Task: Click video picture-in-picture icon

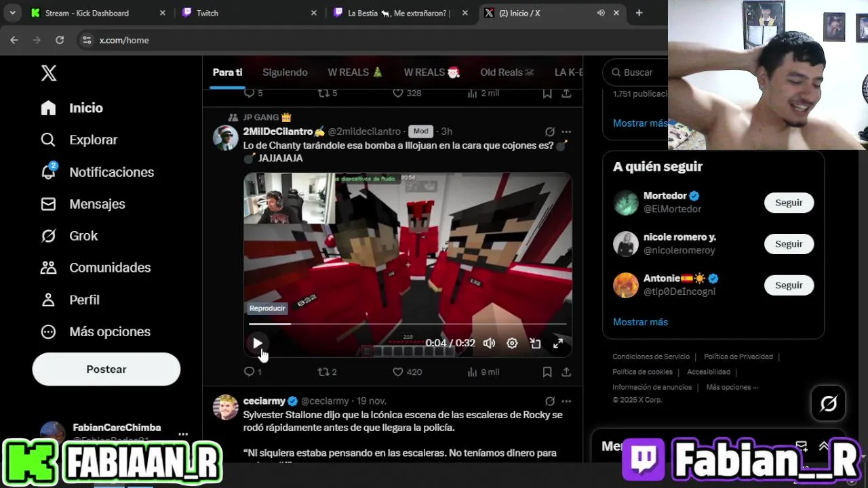Action: tap(535, 344)
